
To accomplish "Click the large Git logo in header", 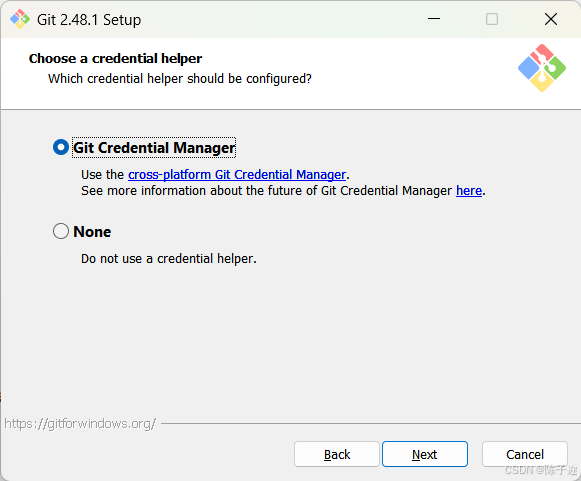I will click(542, 68).
